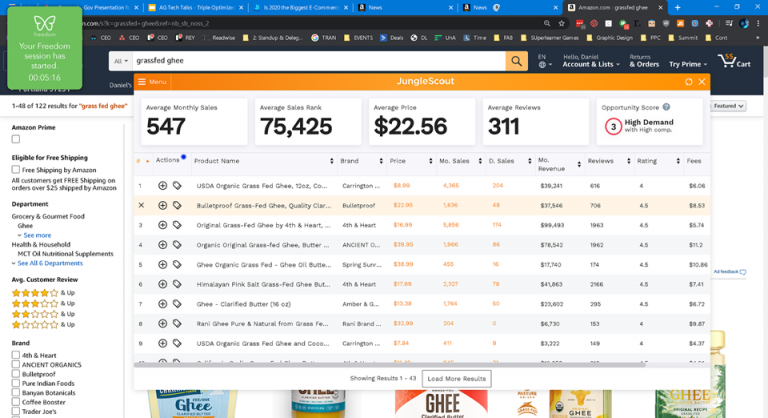
Task: Switch to AG Tech Talks browser tab
Action: (x=195, y=7)
